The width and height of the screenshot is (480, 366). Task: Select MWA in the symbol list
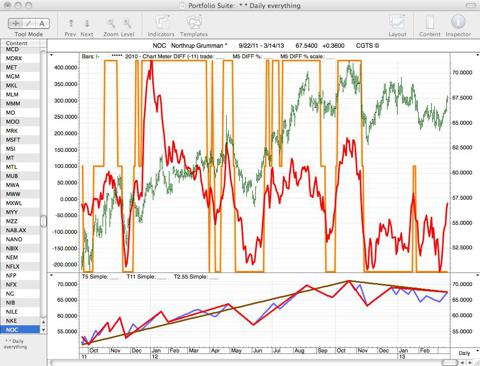(x=20, y=185)
